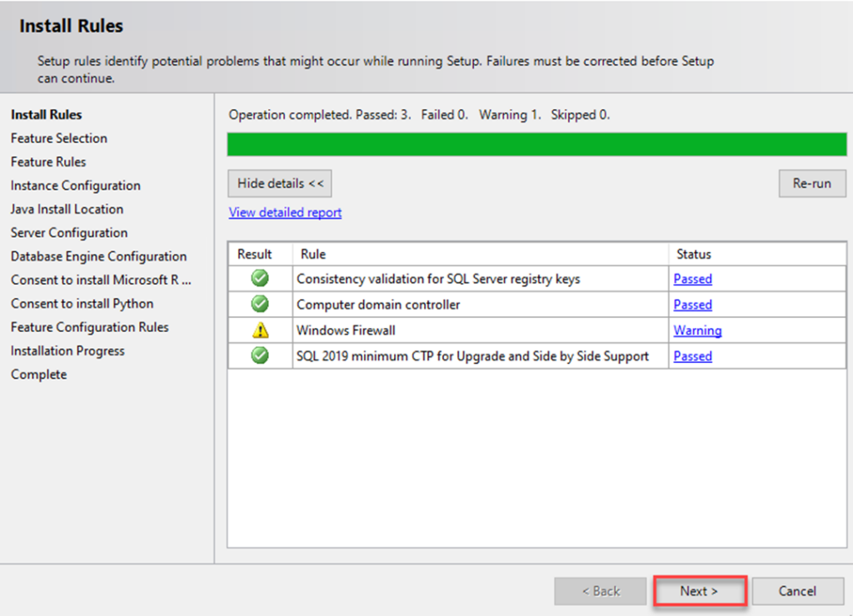
Task: Open Warning status link for Windows Firewall
Action: coord(697,330)
